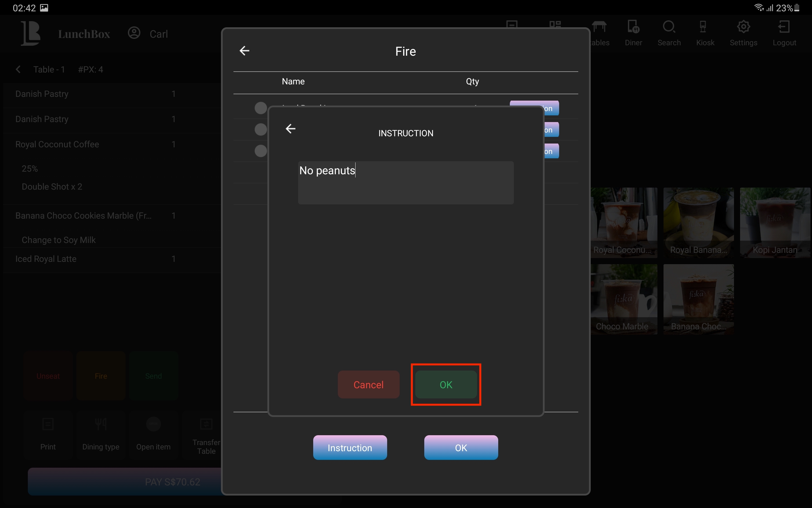Open the Settings gear icon
The image size is (812, 508).
[743, 27]
